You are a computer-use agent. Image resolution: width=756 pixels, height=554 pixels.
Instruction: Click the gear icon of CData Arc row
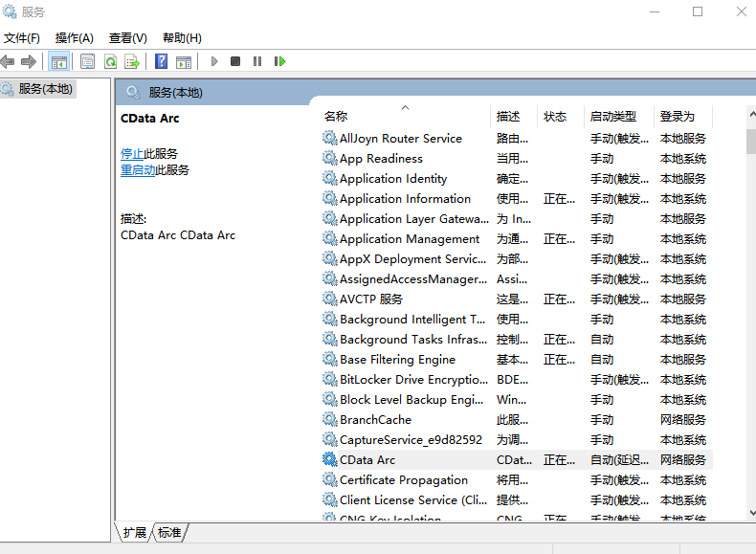click(330, 459)
